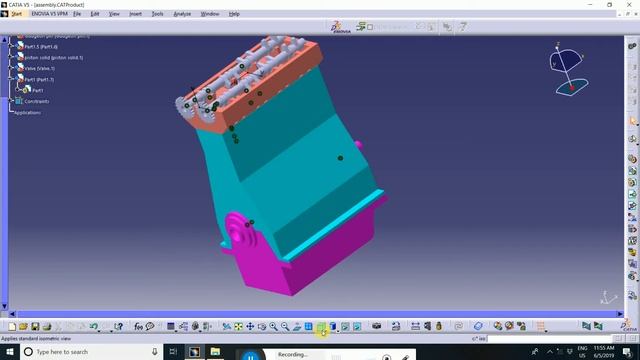Click the Fit All In icon
Viewport: 640px width, 360px height.
pyautogui.click(x=238, y=327)
